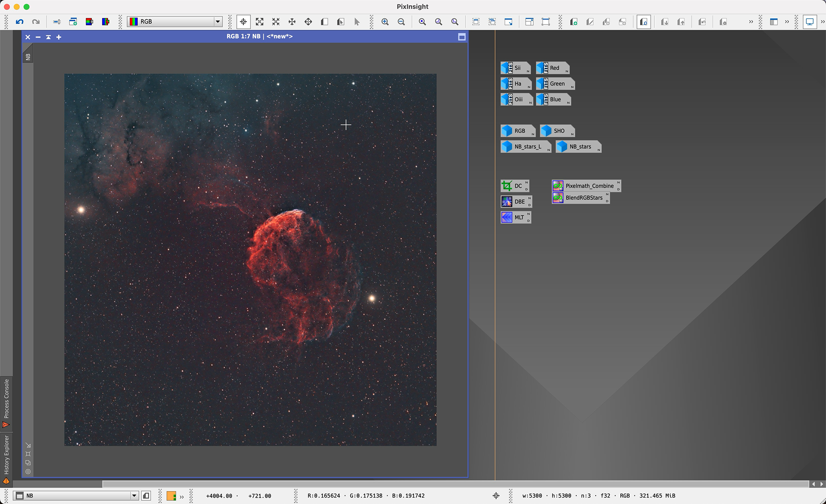
Task: Expand overflow chevron after monitor icon
Action: click(822, 22)
